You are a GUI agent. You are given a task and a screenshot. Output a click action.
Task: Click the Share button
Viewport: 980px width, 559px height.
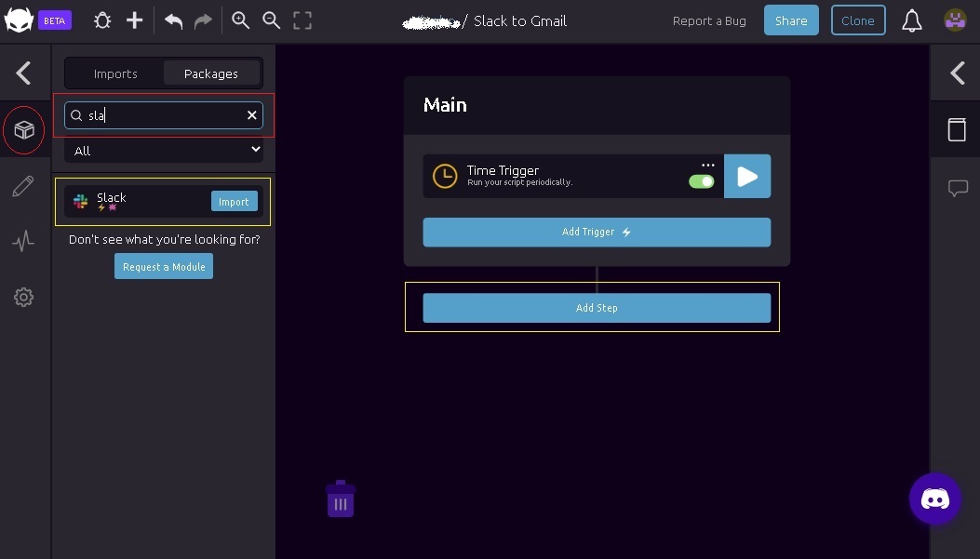point(791,20)
